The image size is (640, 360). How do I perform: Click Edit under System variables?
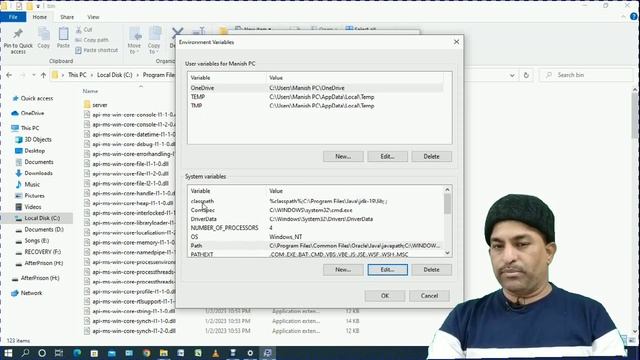coord(387,269)
